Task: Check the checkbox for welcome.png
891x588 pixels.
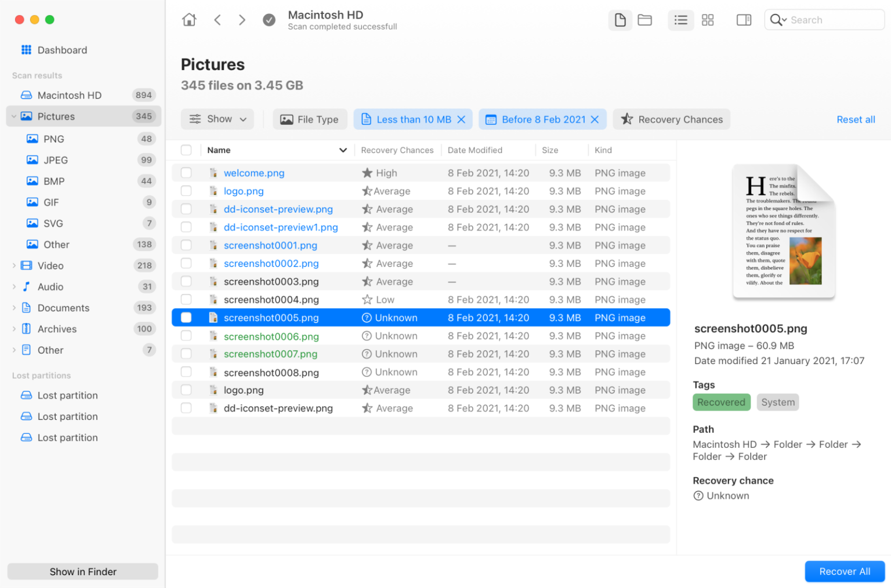Action: [186, 172]
